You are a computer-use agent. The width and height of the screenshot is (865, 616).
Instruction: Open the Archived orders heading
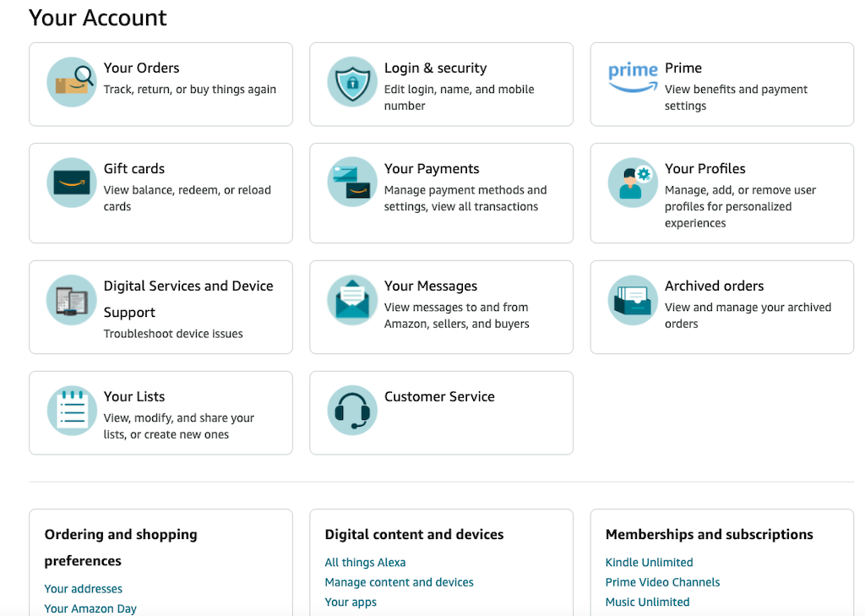click(x=714, y=286)
